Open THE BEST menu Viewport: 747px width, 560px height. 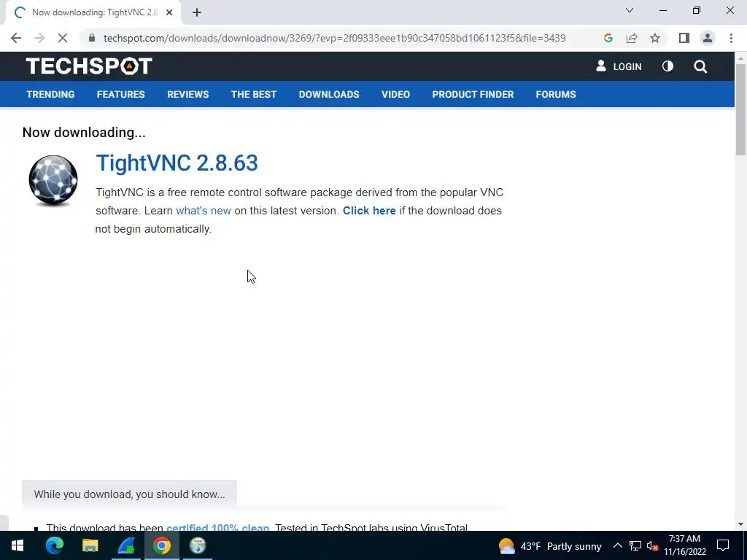click(254, 94)
